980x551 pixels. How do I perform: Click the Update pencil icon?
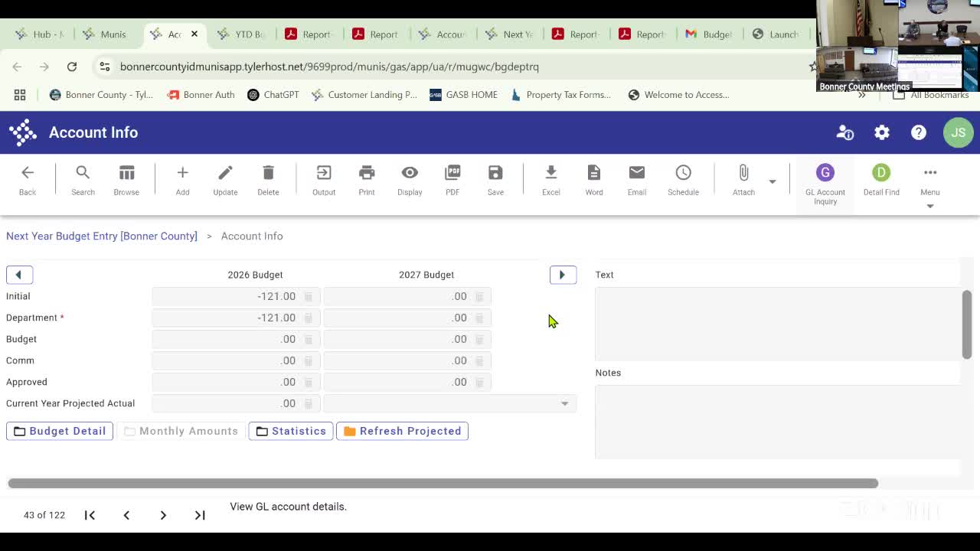pos(225,181)
